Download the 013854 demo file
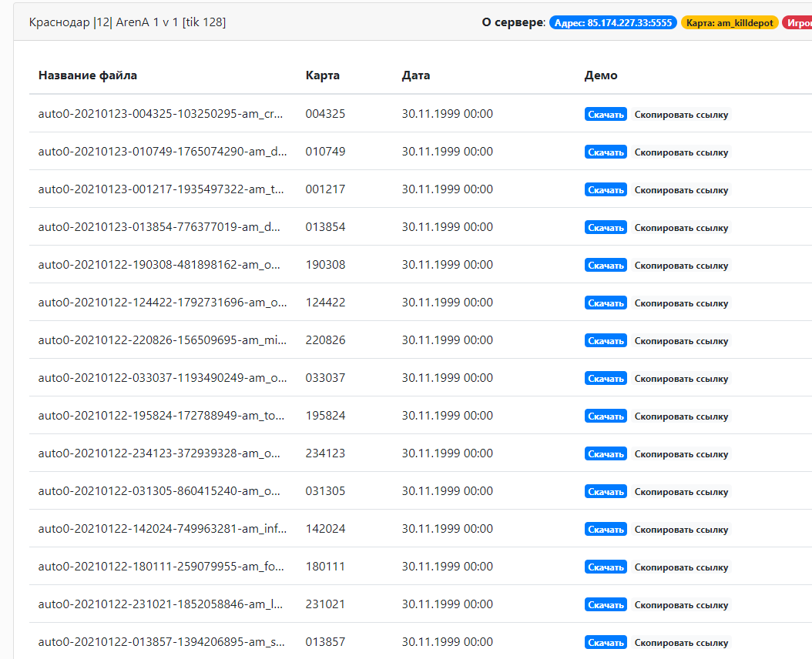 coord(606,228)
